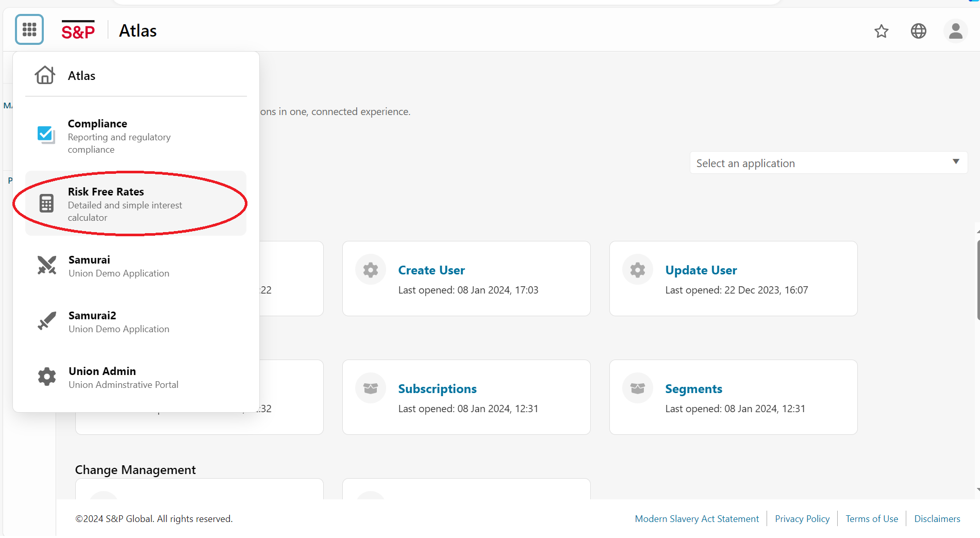Click the Compliance checkmark icon
Image resolution: width=980 pixels, height=538 pixels.
pyautogui.click(x=46, y=135)
